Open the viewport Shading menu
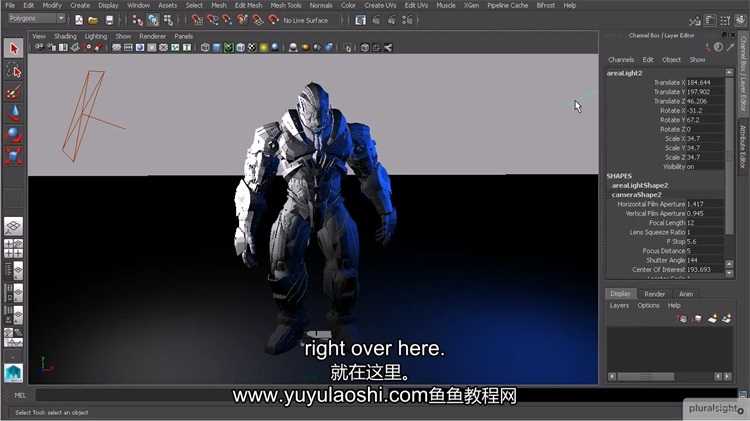Viewport: 750px width, 421px height. 65,36
